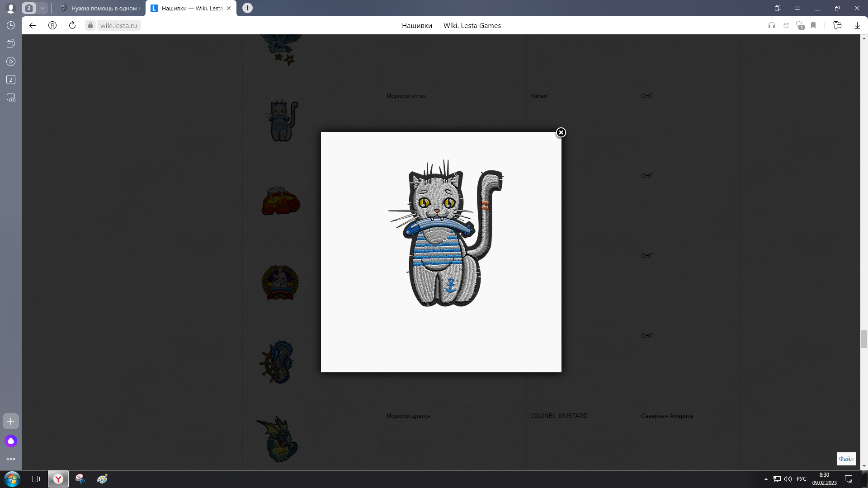Open the downloads panel
The image size is (868, 488).
(857, 25)
